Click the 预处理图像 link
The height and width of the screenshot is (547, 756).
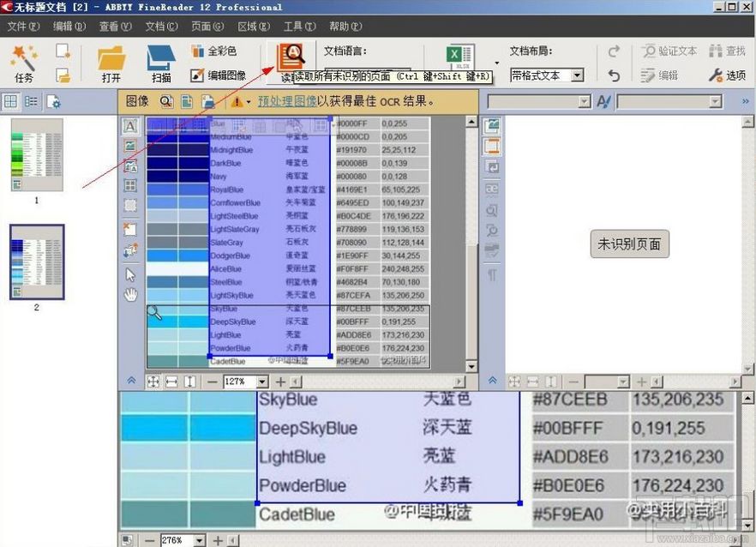[x=289, y=102]
